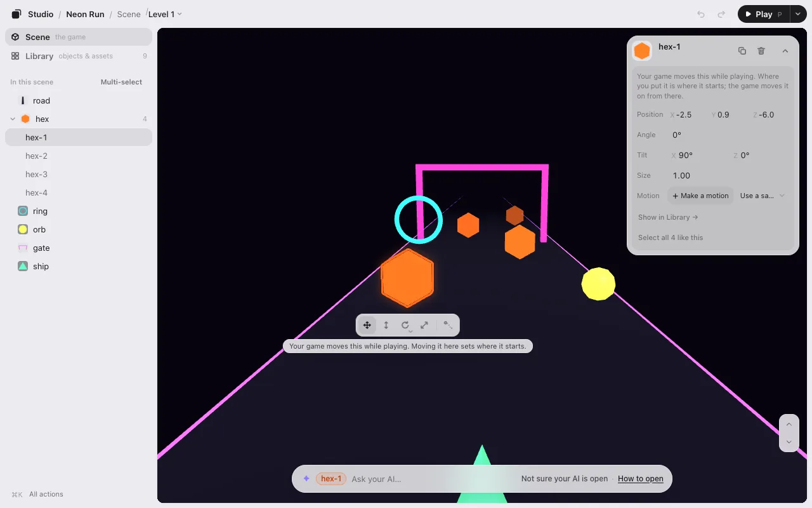Click the Redo arrow in the top bar
The height and width of the screenshot is (508, 812).
721,14
